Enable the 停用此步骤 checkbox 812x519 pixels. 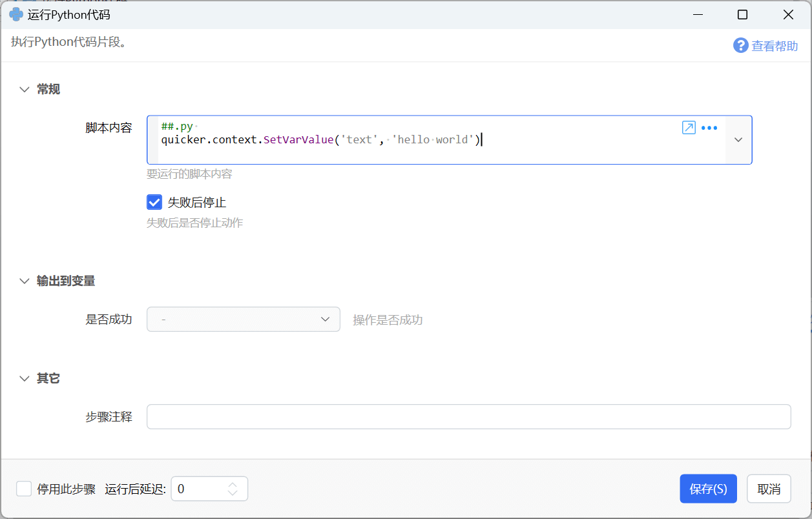[24, 489]
